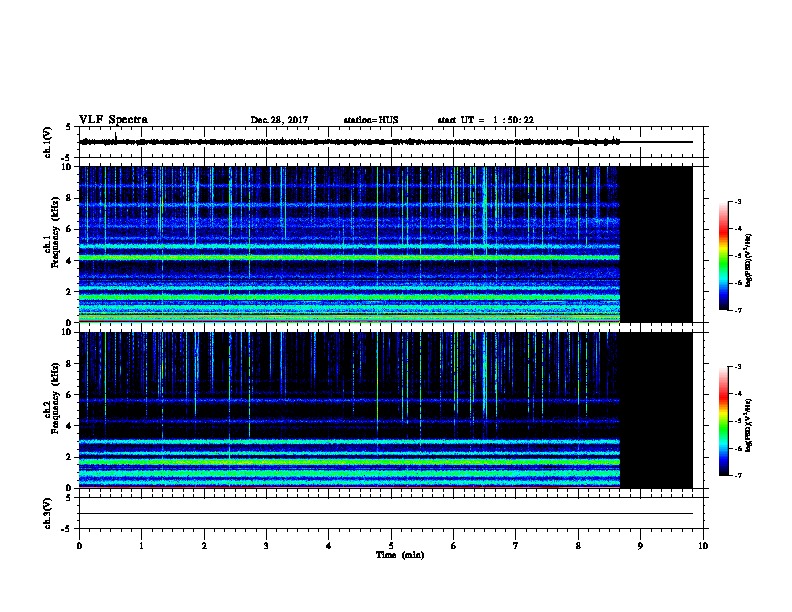This screenshot has height=612, width=792.
Task: Select the start UT time text
Action: tap(485, 120)
